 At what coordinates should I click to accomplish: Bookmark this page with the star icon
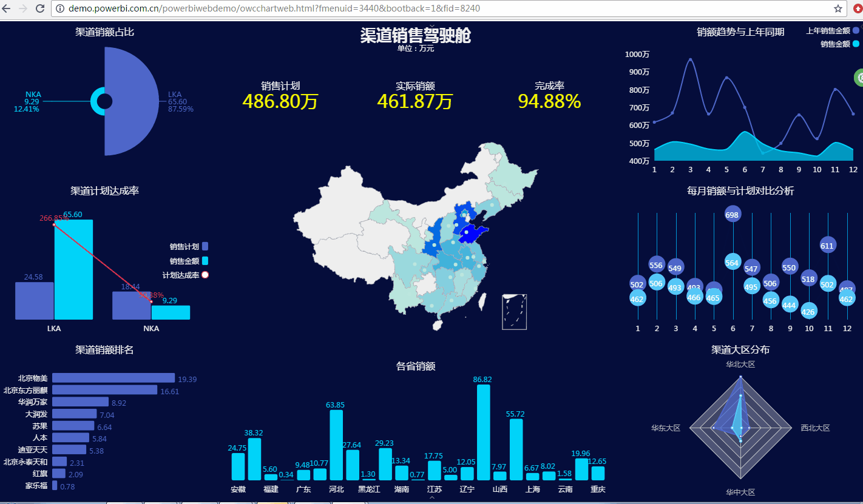point(838,8)
